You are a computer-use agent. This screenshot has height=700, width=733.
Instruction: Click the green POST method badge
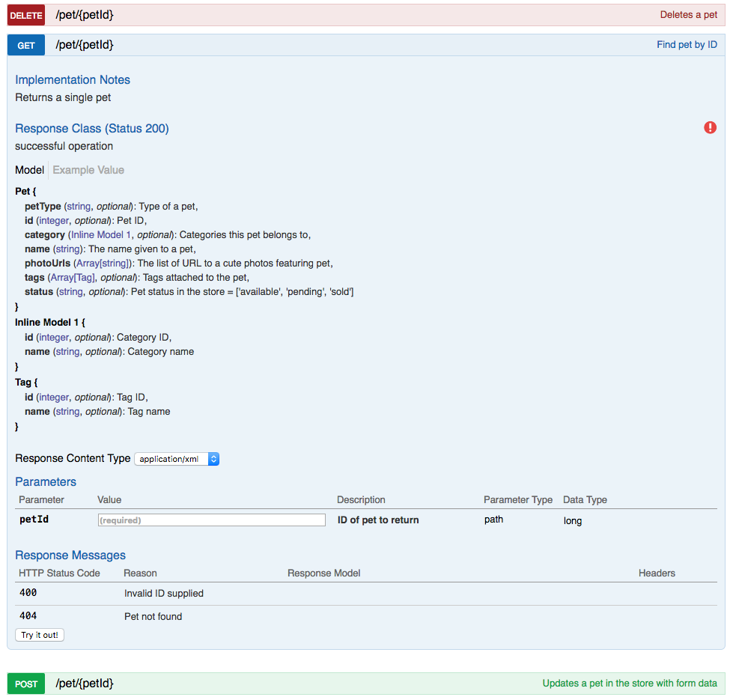pos(26,684)
